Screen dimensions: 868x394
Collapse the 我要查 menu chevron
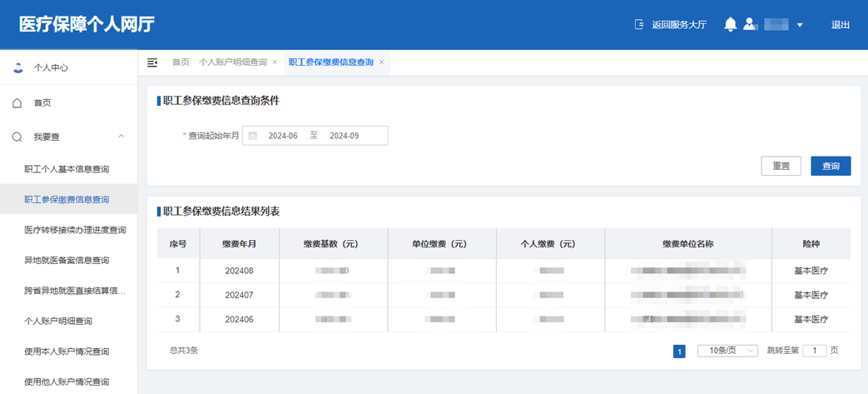point(122,137)
